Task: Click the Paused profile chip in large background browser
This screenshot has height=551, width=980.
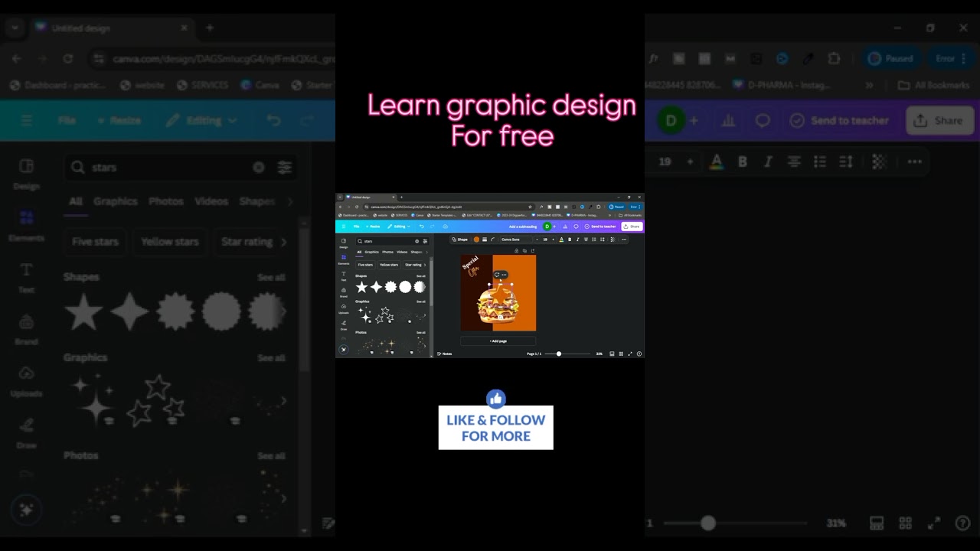Action: pos(892,58)
